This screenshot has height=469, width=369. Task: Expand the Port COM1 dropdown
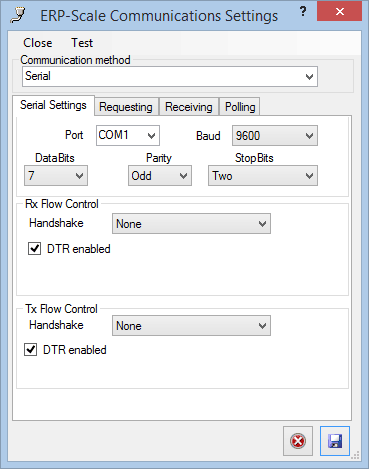click(x=128, y=135)
